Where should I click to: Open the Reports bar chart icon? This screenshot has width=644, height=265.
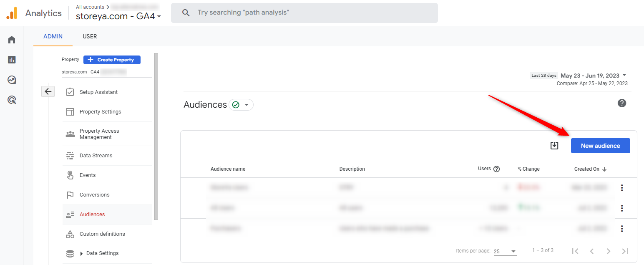point(12,60)
